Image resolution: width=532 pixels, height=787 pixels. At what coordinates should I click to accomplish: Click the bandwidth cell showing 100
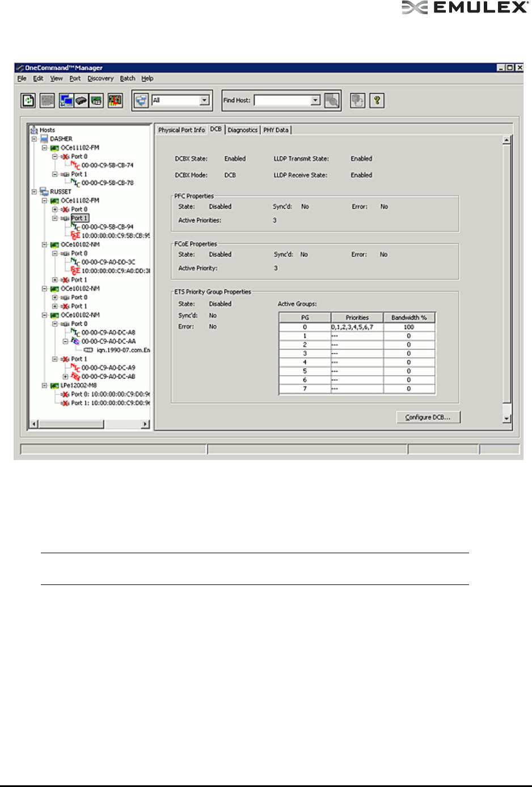click(409, 327)
